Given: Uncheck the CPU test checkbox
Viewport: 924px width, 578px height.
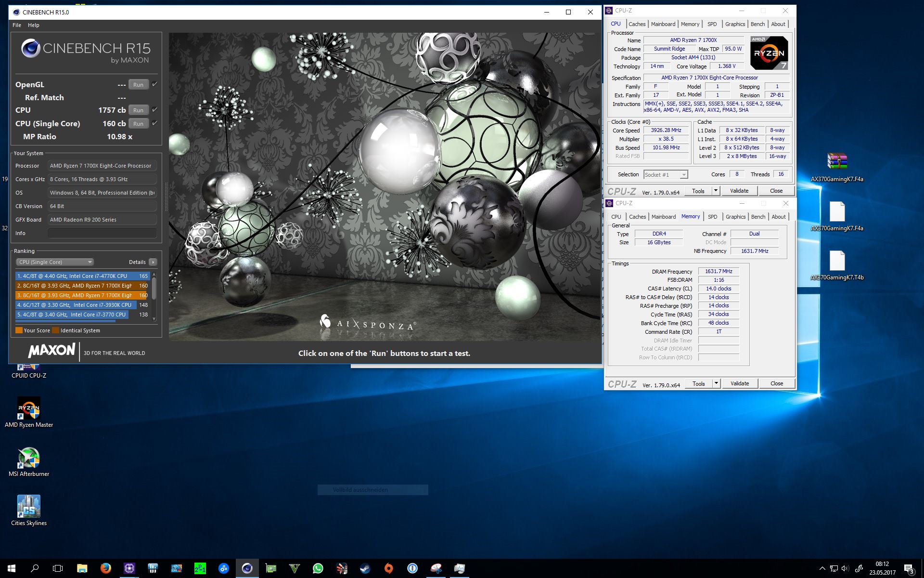Looking at the screenshot, I should click(155, 110).
